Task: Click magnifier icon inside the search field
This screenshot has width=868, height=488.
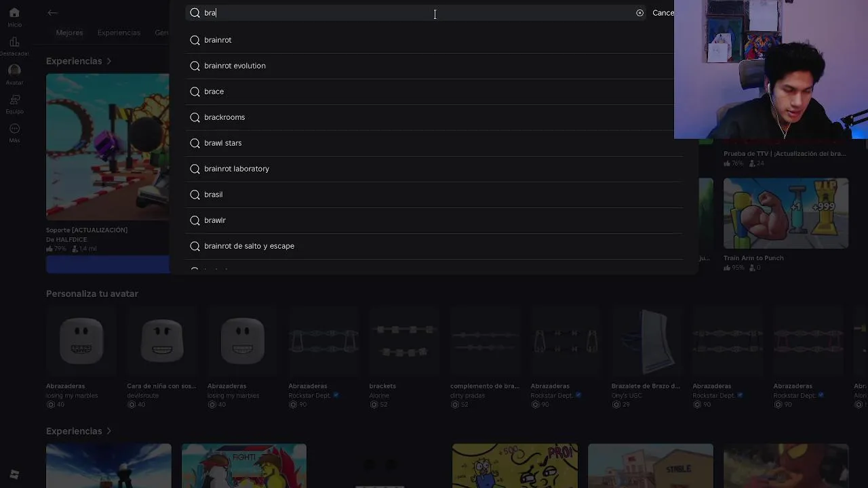Action: coord(195,13)
